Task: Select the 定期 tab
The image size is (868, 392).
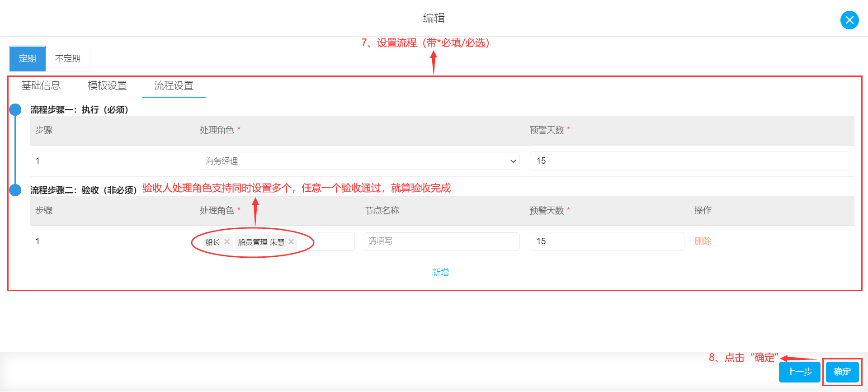Action: (x=27, y=58)
